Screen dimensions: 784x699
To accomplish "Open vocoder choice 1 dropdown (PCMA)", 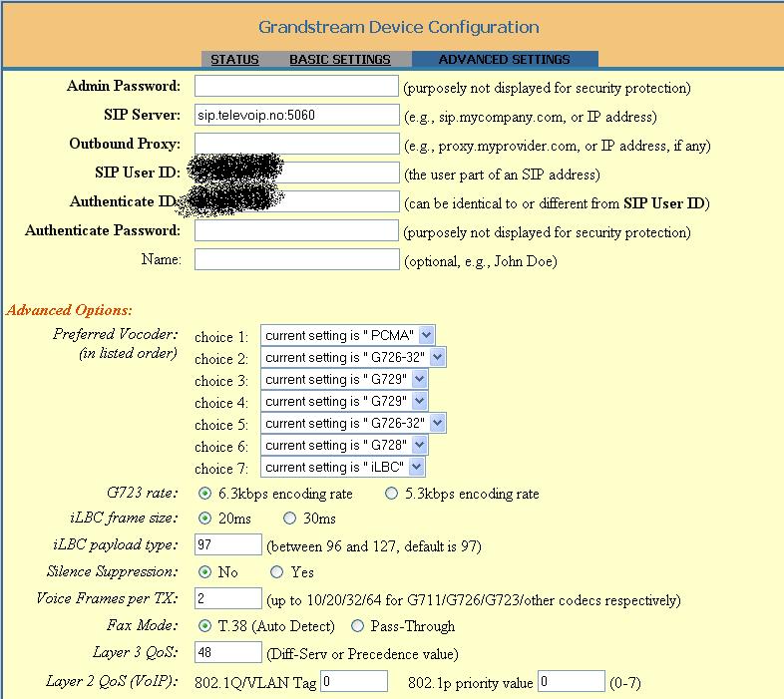I will pyautogui.click(x=347, y=335).
